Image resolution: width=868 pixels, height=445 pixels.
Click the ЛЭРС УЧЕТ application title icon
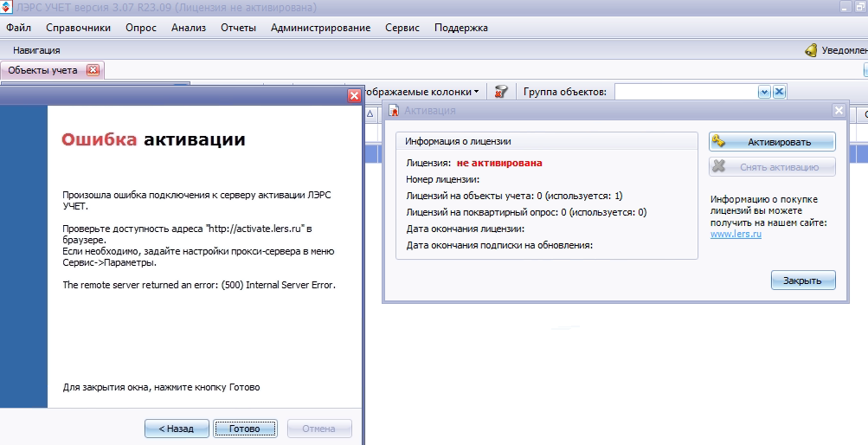[x=6, y=7]
